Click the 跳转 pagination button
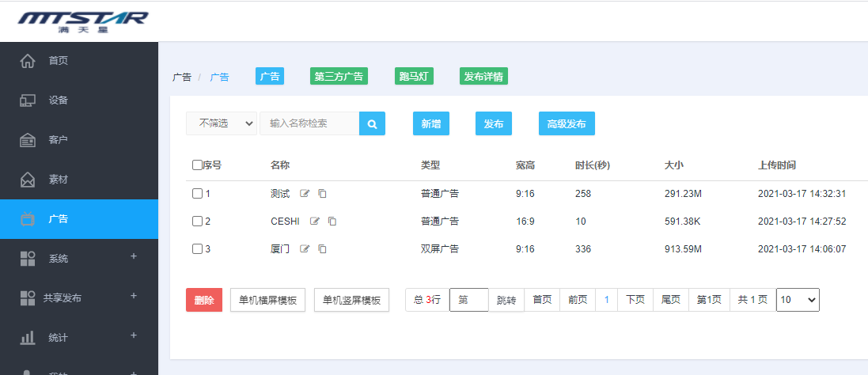 (506, 301)
